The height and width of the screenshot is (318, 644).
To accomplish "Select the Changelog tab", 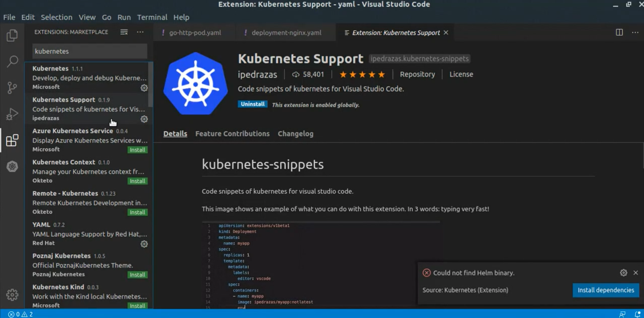I will [x=295, y=134].
